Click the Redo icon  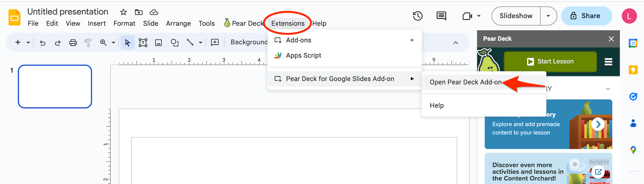tap(58, 42)
